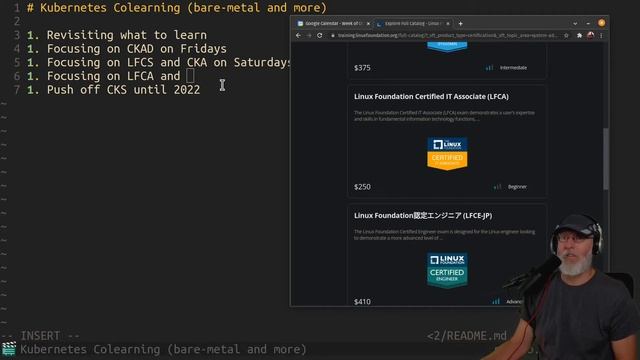This screenshot has width=640, height=360.
Task: Open the browser three-dot menu
Action: click(x=601, y=36)
